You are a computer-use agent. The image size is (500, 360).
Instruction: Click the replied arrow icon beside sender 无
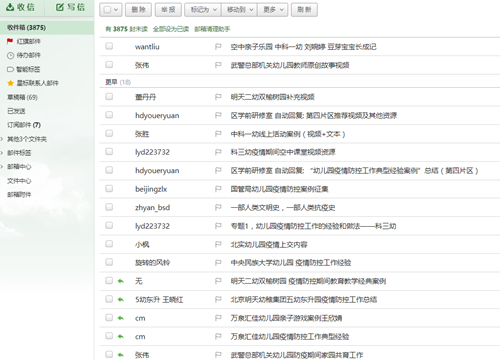[121, 281]
